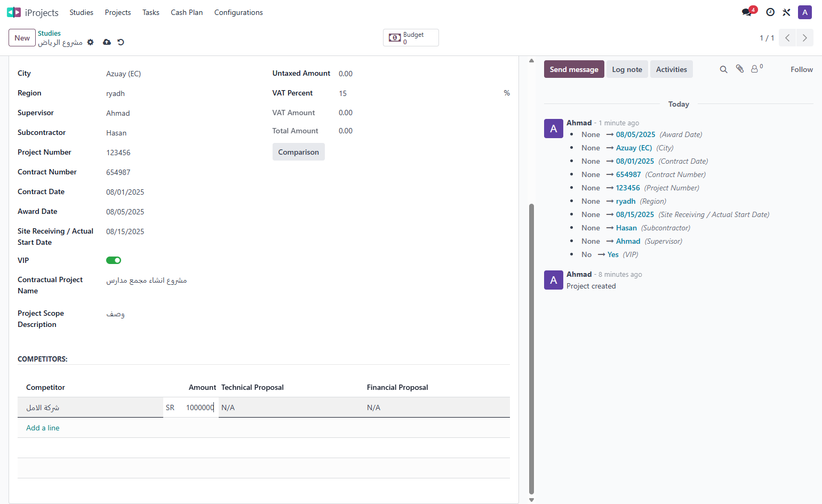Go to next record arrow

click(x=805, y=38)
